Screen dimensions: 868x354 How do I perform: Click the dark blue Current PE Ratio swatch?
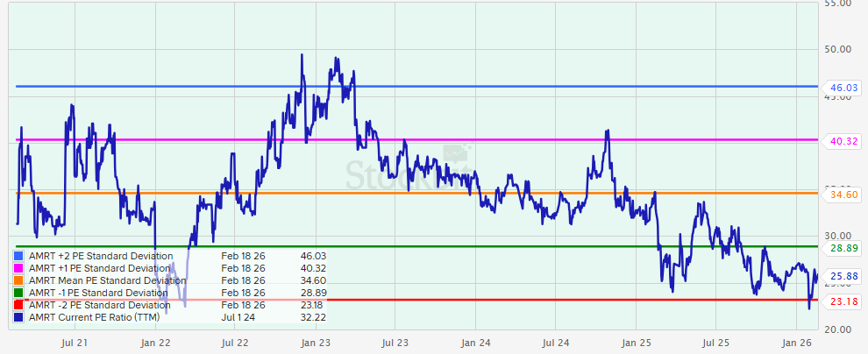pyautogui.click(x=18, y=316)
